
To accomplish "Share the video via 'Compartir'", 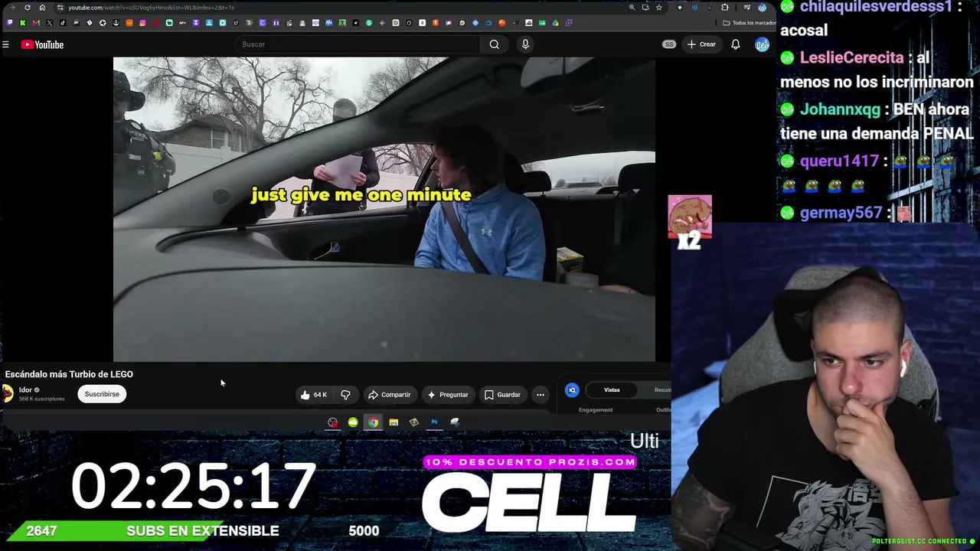I will coord(390,395).
